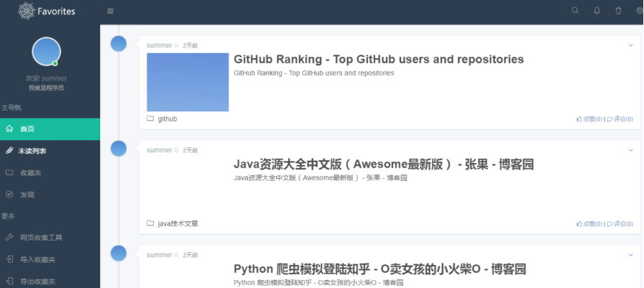
Task: Click Python 爬虫 description subtitle text
Action: tap(318, 283)
